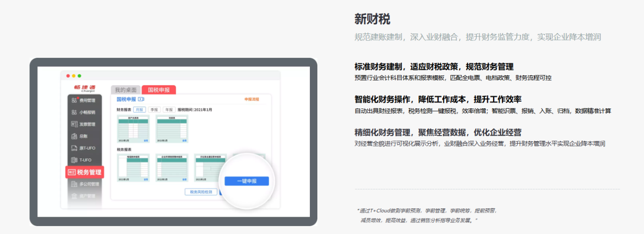Open the 利润表 report thumbnail

(172, 129)
